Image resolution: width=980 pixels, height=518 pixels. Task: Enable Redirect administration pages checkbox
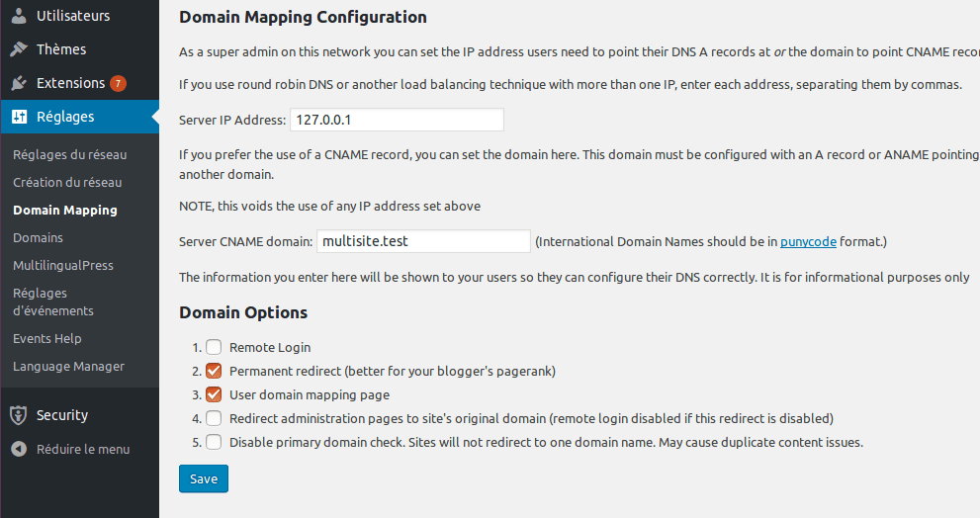point(214,418)
